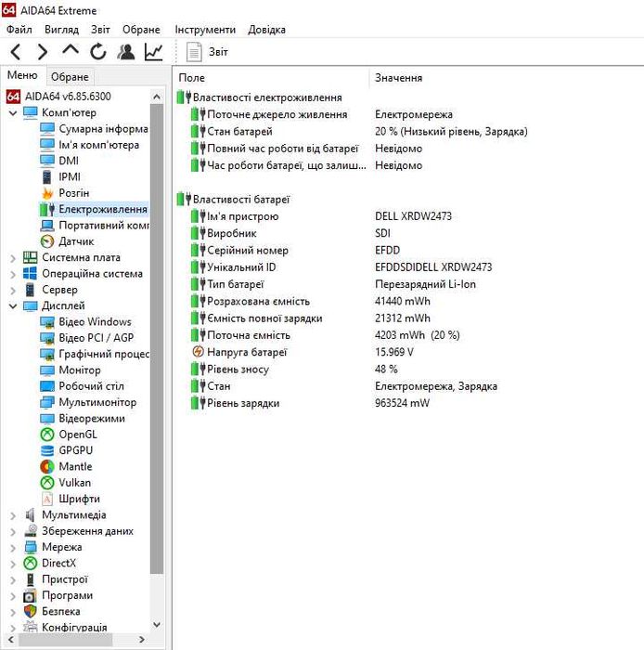Open the OpenGL item icon

[x=47, y=435]
